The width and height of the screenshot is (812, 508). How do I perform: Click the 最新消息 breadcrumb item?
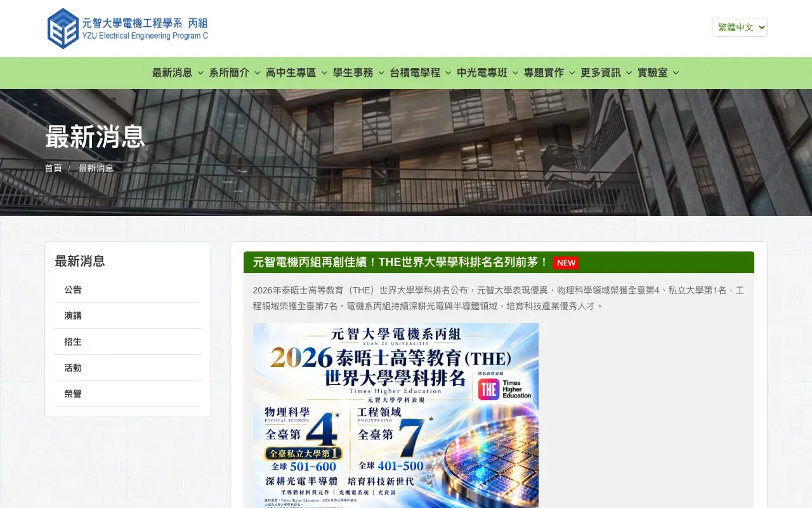pos(96,168)
